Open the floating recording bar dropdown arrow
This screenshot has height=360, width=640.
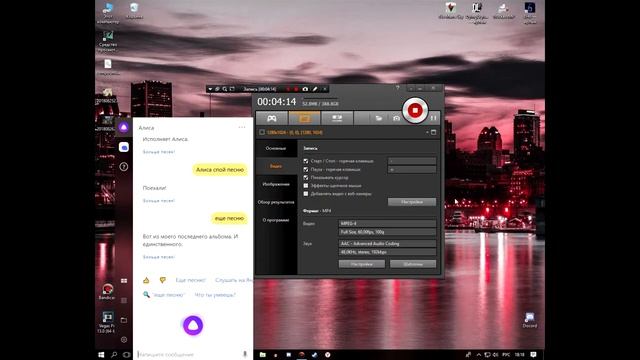(210, 89)
